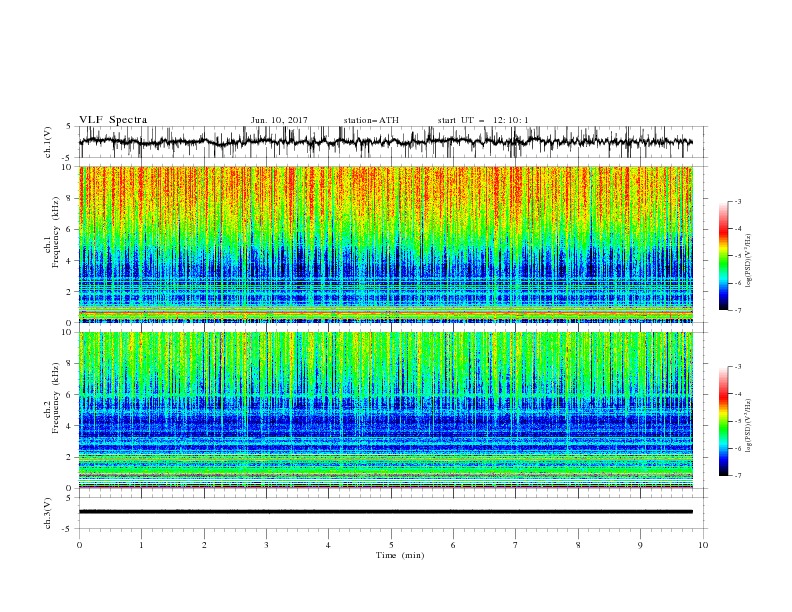Screen dimensions: 792x612
Task: Click the "ch.1(V)" axis label
Action: point(48,142)
